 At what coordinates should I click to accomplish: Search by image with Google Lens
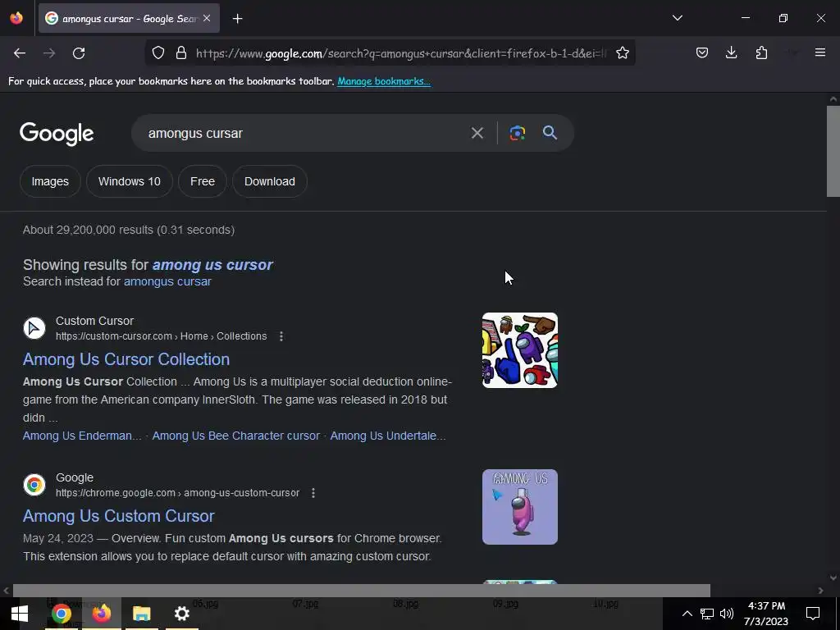click(517, 133)
